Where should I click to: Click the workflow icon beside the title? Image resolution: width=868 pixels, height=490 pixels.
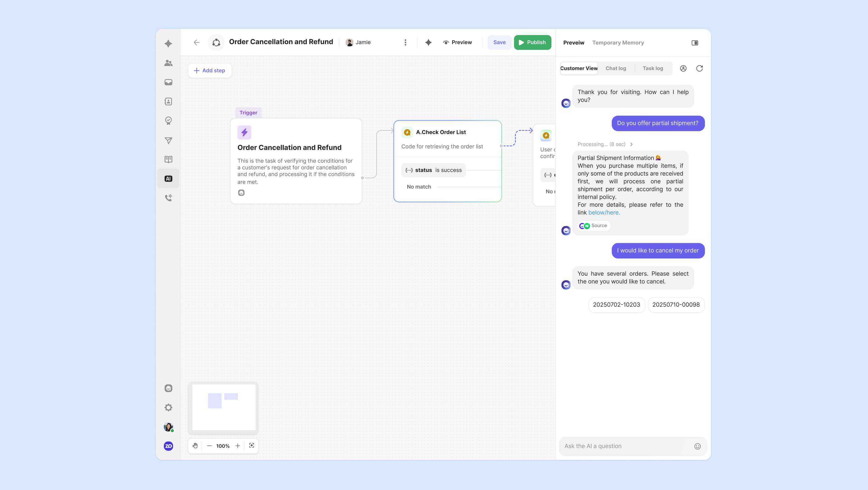point(216,42)
